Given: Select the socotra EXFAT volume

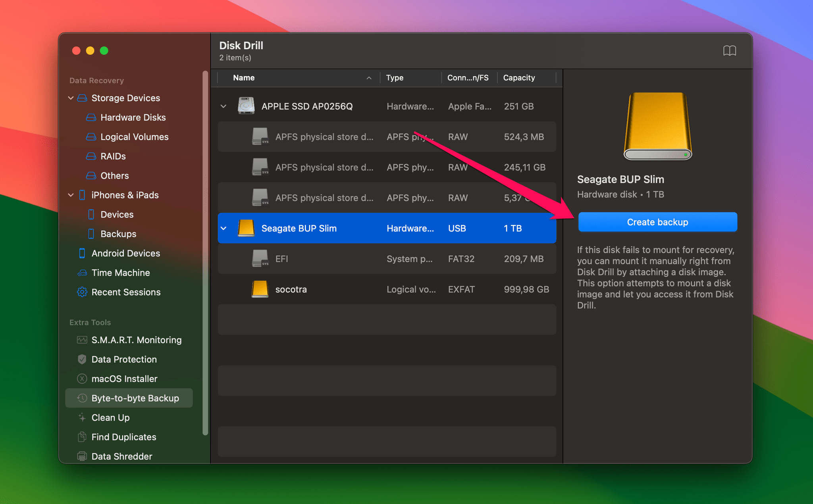Looking at the screenshot, I should click(291, 289).
